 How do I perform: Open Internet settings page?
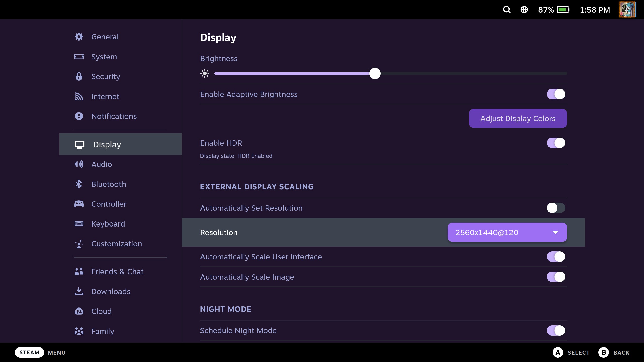pyautogui.click(x=120, y=96)
